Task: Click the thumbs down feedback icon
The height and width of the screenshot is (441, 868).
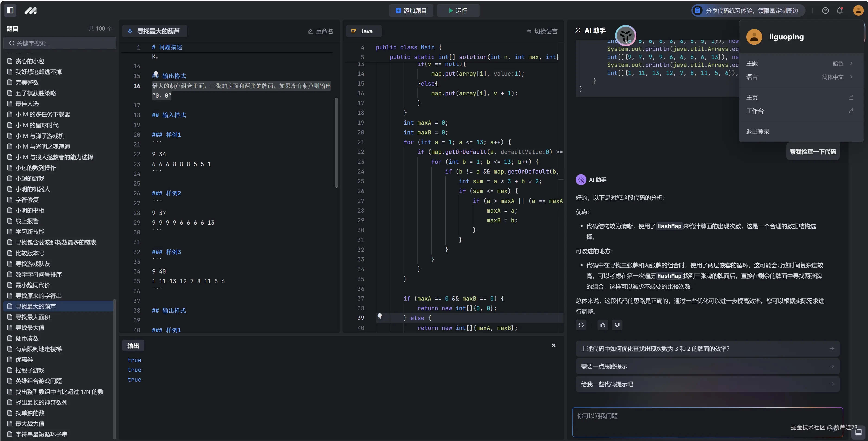Action: (x=617, y=325)
